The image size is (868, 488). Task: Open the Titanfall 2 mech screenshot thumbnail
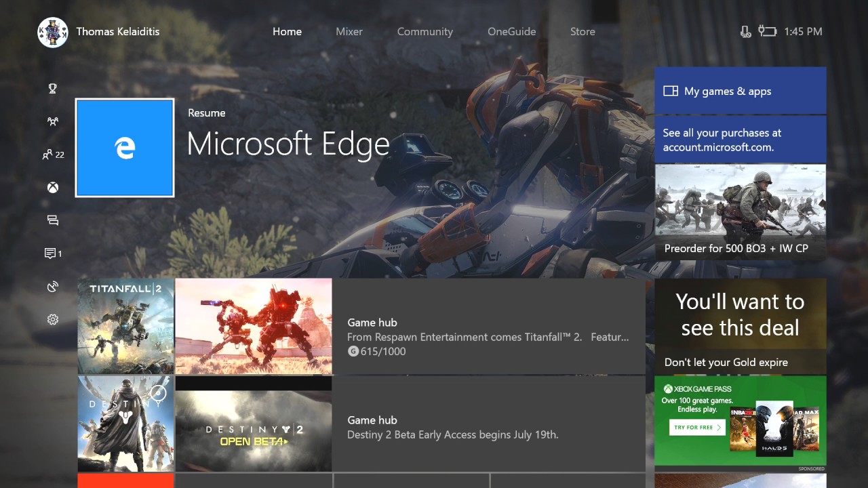click(x=254, y=326)
